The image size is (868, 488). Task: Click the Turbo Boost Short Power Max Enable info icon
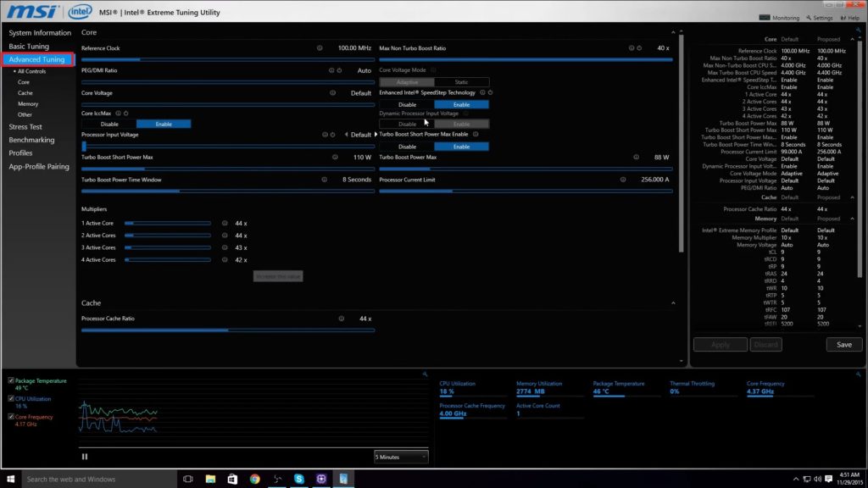point(476,135)
